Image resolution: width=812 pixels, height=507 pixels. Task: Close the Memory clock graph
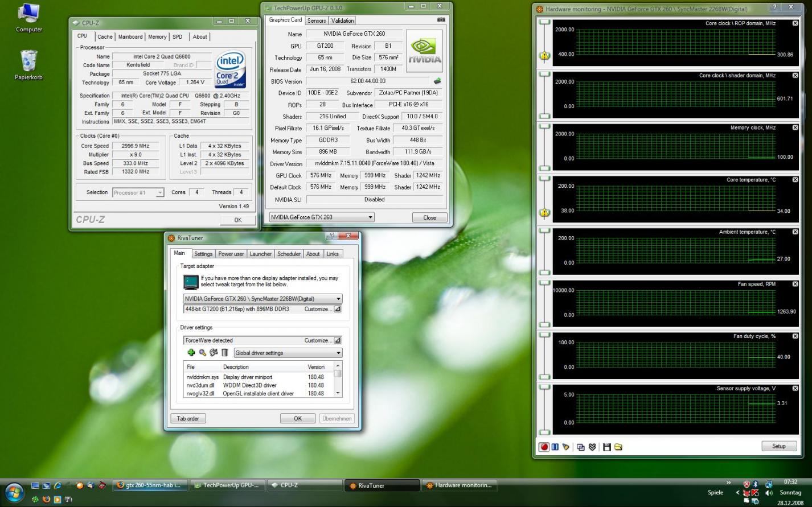pos(795,127)
